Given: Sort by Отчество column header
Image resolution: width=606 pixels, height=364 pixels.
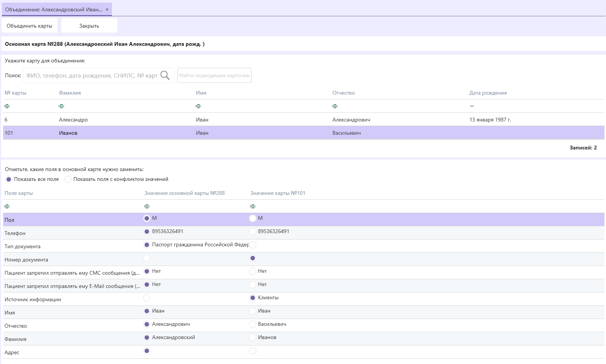Looking at the screenshot, I should click(344, 93).
